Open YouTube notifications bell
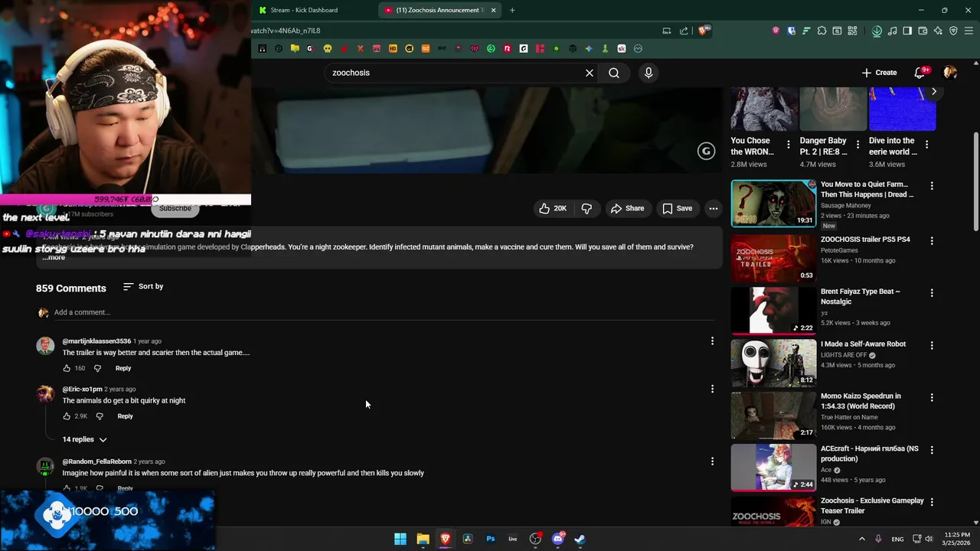 tap(920, 73)
